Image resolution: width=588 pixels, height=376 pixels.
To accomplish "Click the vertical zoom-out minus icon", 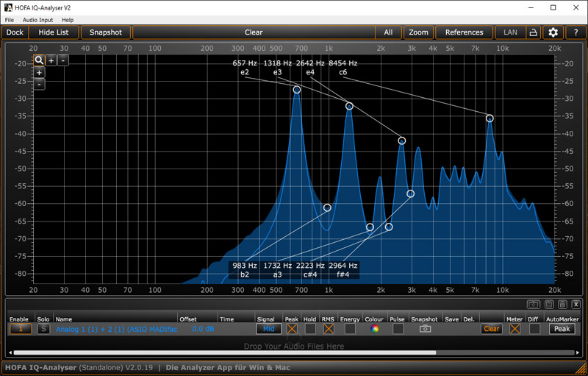I will [x=39, y=85].
